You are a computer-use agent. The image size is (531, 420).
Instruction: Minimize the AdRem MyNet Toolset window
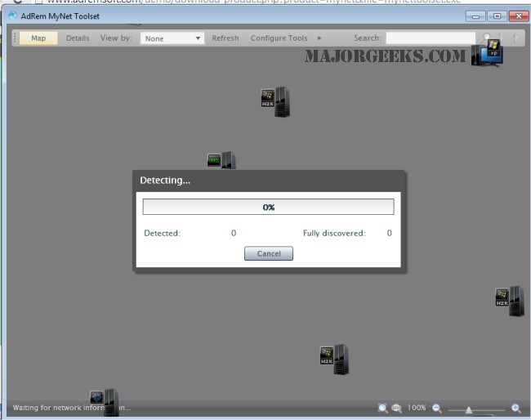(x=475, y=16)
